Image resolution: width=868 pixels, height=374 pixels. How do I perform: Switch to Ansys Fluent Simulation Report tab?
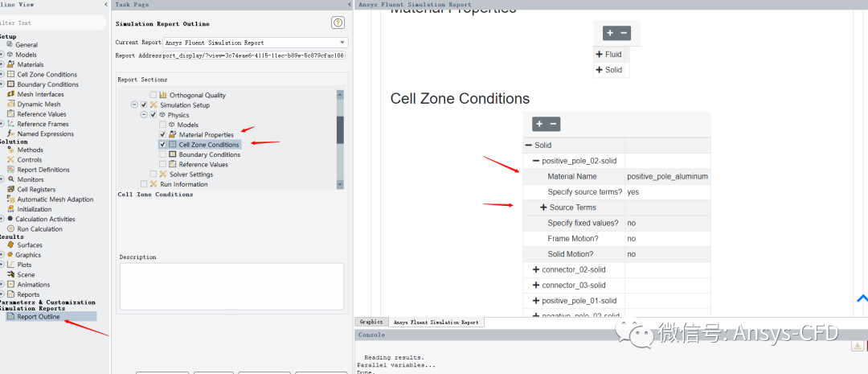[x=436, y=322]
